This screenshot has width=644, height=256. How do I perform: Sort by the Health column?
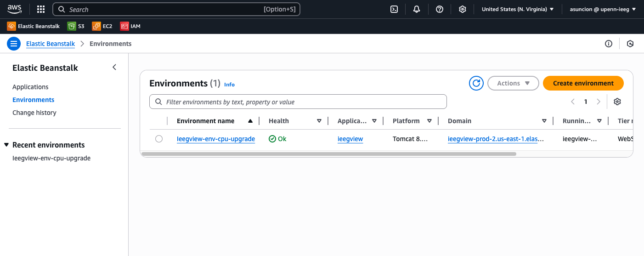[319, 121]
